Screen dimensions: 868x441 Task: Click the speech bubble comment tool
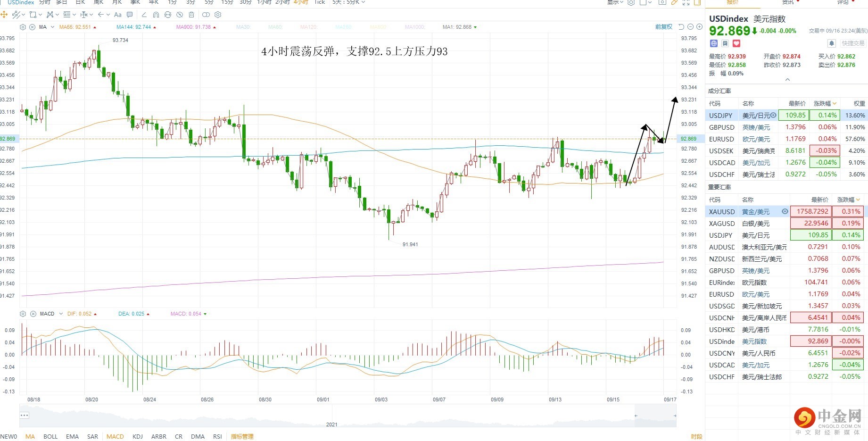pos(130,15)
